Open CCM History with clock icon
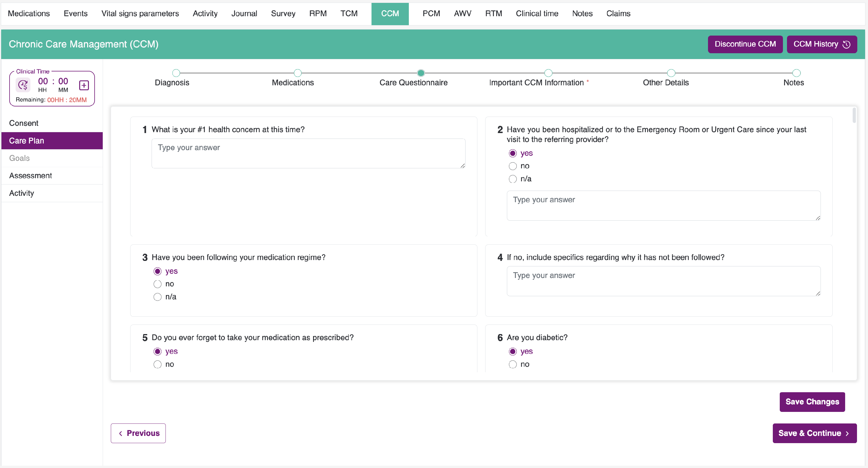This screenshot has width=868, height=468. click(821, 44)
